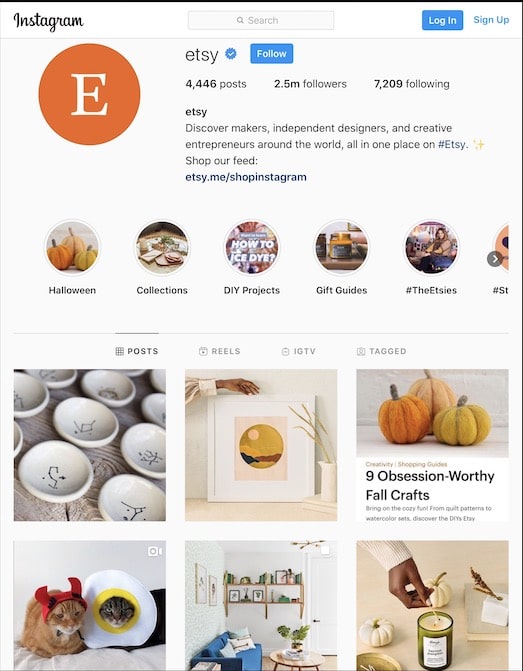This screenshot has width=523, height=671.
Task: Open the Sign Up link
Action: [491, 20]
